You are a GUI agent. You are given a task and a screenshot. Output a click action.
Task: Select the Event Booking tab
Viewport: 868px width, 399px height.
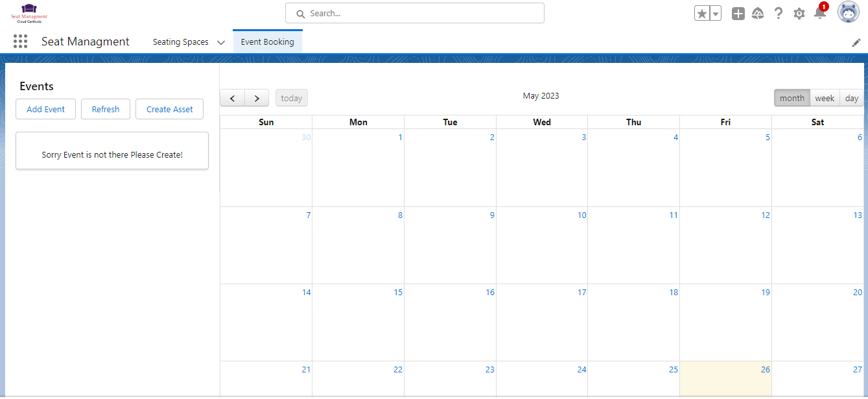click(267, 42)
